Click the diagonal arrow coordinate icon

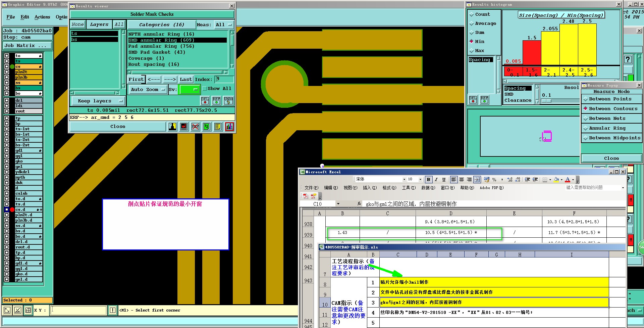tap(7, 310)
